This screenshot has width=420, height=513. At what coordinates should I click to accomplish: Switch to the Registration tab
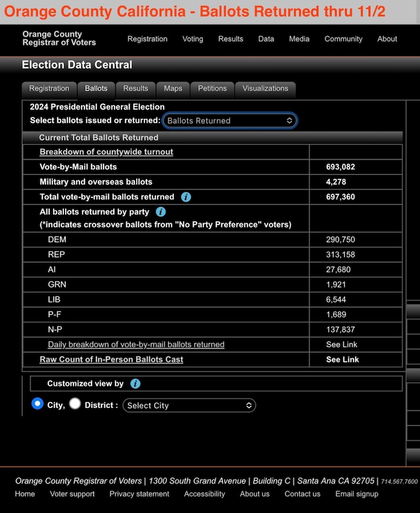click(x=49, y=89)
